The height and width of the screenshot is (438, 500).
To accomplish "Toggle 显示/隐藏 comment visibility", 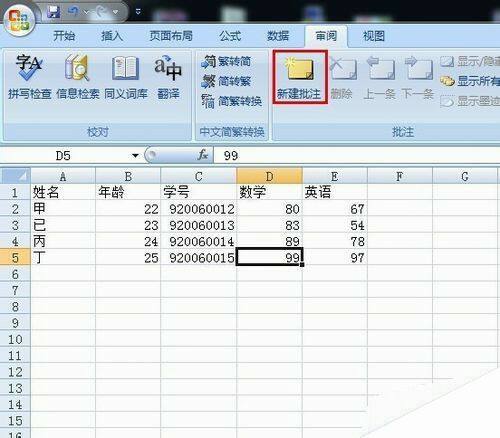I will pyautogui.click(x=470, y=61).
